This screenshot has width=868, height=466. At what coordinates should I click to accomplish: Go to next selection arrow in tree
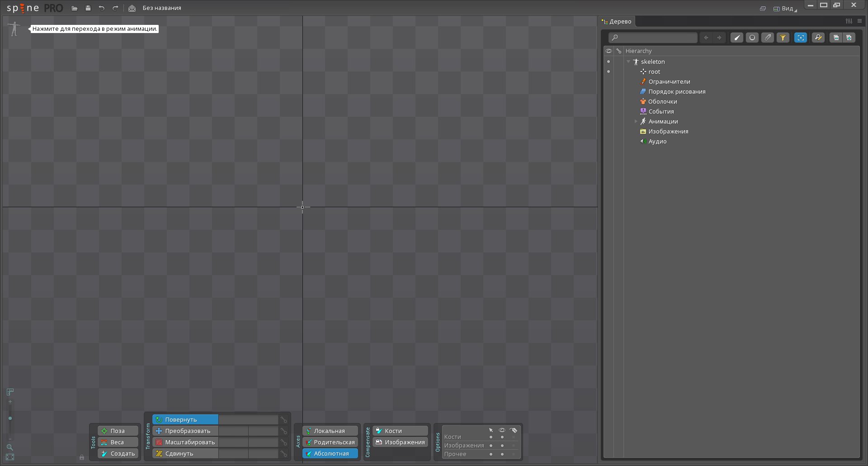(719, 38)
